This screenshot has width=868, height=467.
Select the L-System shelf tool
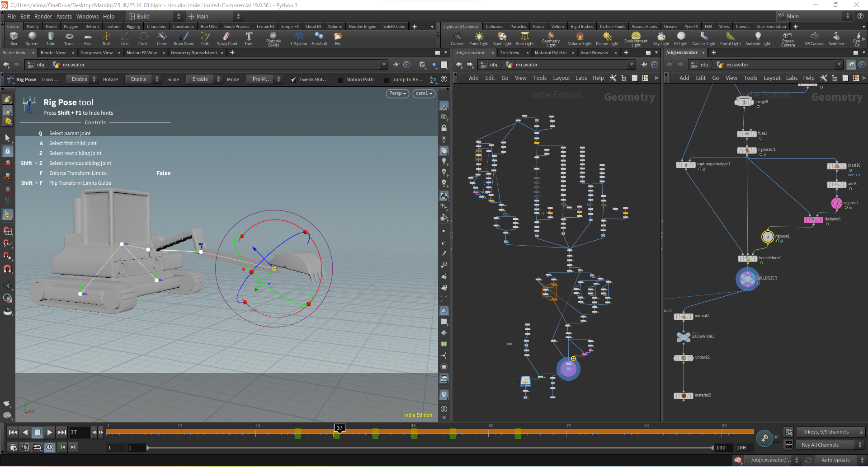tap(298, 39)
